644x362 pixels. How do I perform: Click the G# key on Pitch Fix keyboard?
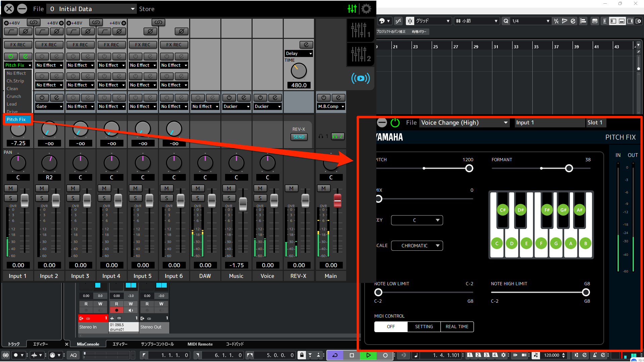563,210
